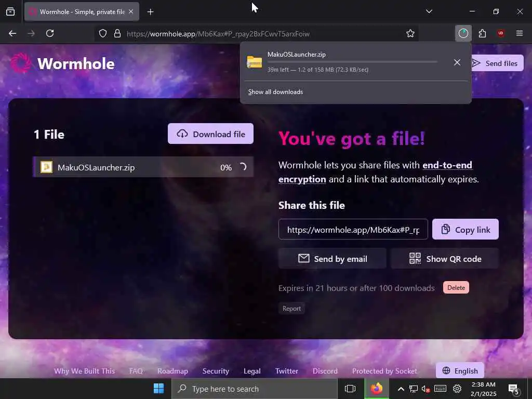Close the Wormhole browser tab
The image size is (532, 399).
(x=131, y=11)
